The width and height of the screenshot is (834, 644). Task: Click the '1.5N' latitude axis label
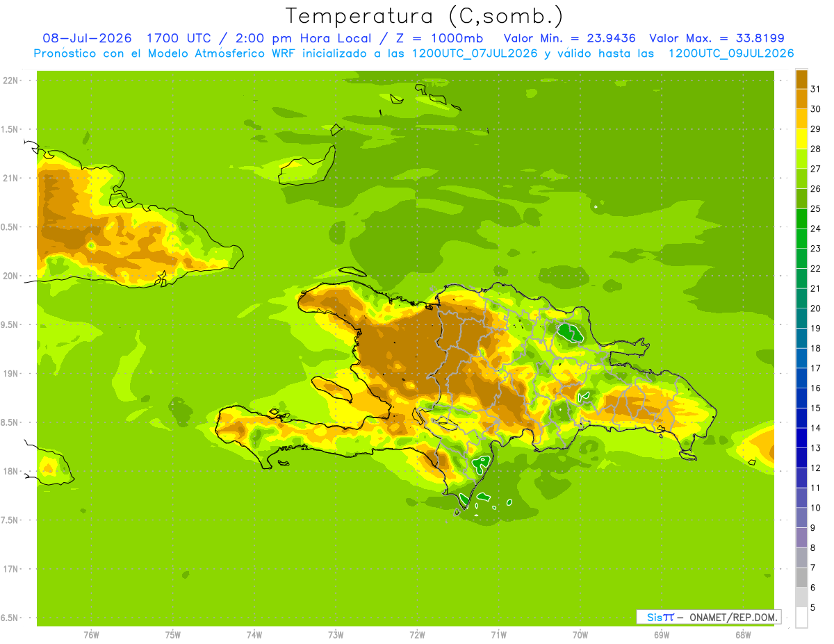click(10, 129)
